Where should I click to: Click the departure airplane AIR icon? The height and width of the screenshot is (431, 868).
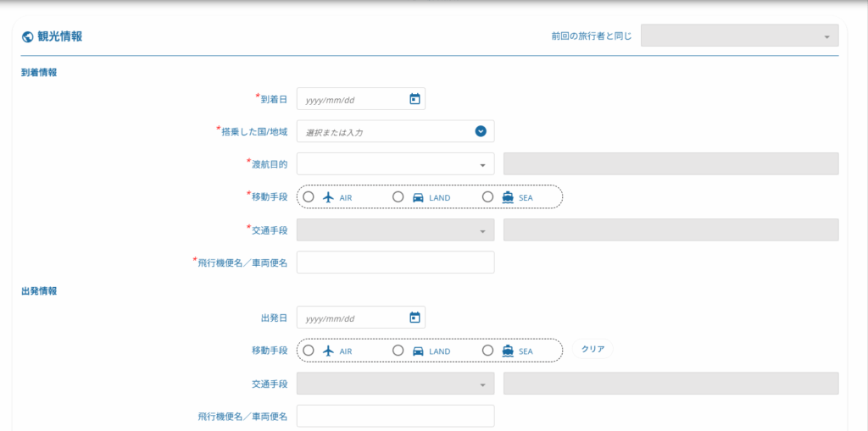[329, 351]
